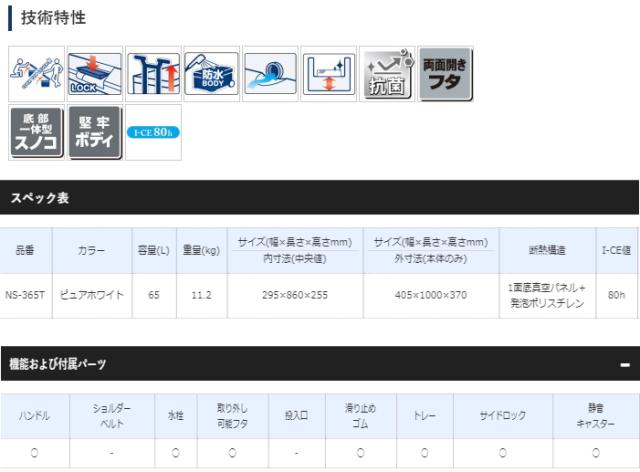Image resolution: width=640 pixels, height=472 pixels.
Task: Click the 外寸法(本体のみ) size column header
Action: click(x=431, y=250)
